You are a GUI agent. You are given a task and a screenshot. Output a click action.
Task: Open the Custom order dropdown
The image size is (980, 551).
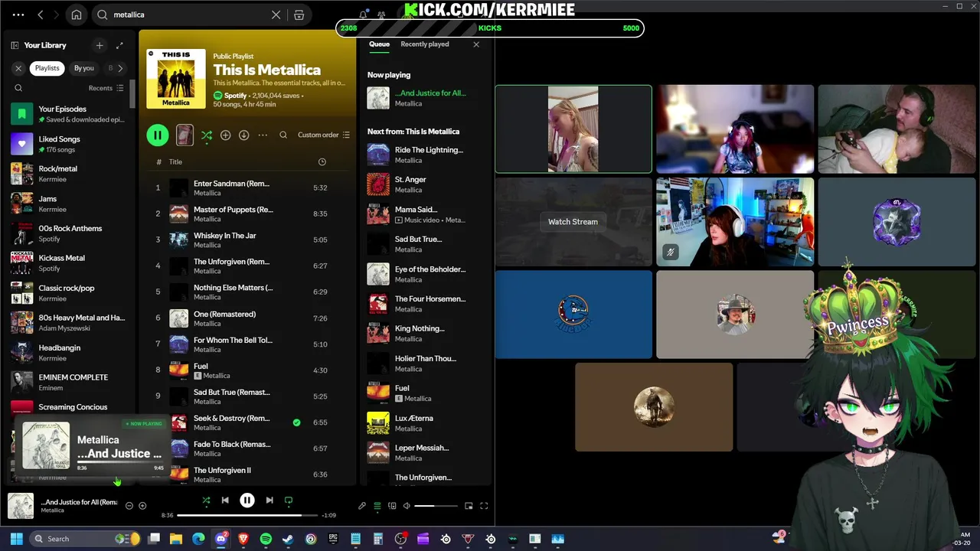pyautogui.click(x=324, y=135)
